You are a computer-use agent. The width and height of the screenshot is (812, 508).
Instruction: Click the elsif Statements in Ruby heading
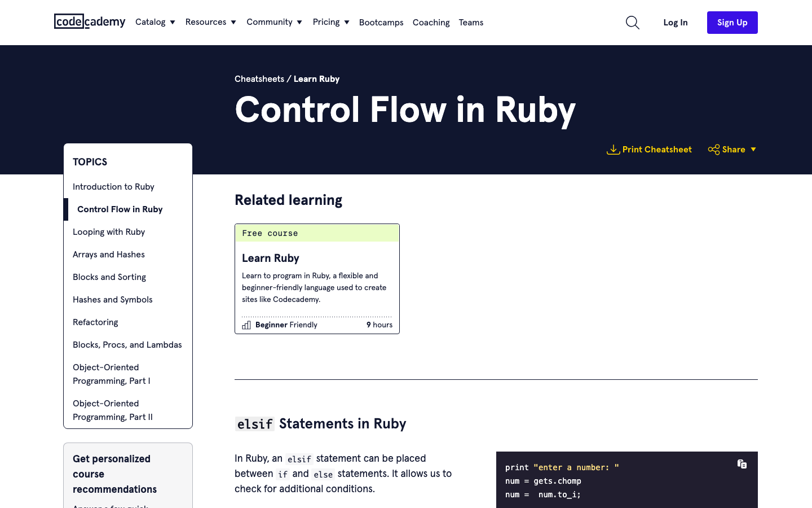pos(320,424)
